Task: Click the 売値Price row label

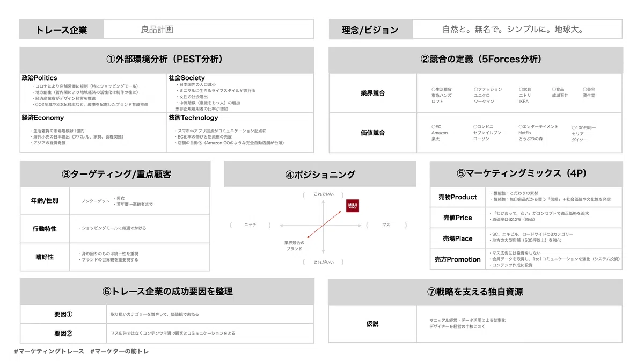Action: click(x=458, y=218)
